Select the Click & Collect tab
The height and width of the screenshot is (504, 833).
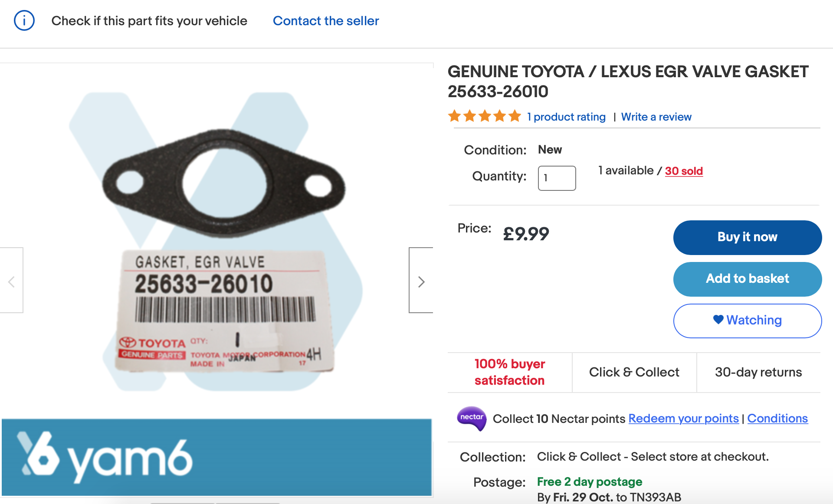coord(634,372)
